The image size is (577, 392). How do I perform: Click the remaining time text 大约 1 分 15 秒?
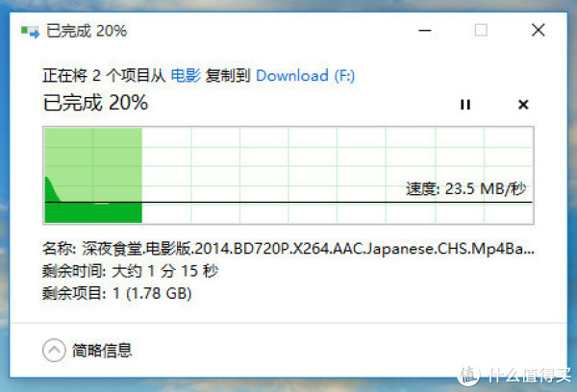[165, 271]
